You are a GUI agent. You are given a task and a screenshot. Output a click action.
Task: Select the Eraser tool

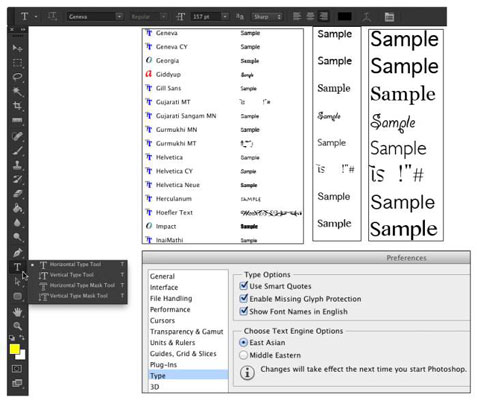pos(17,194)
